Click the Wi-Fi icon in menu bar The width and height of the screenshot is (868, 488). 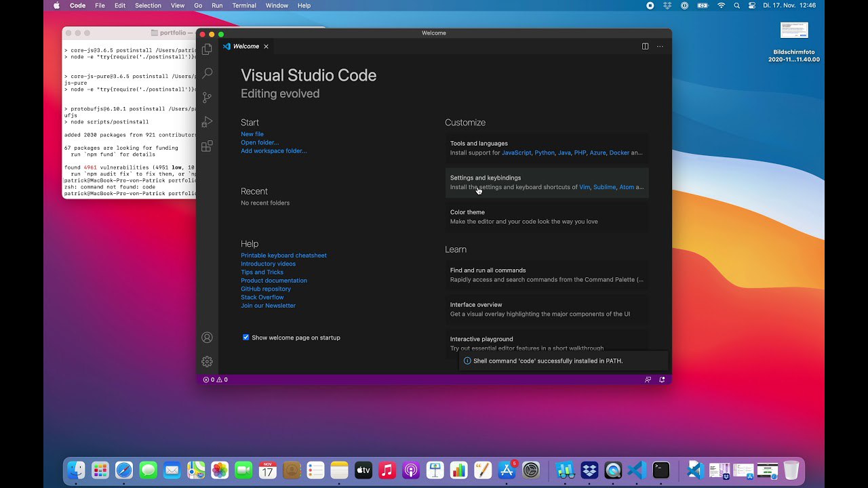tap(721, 5)
